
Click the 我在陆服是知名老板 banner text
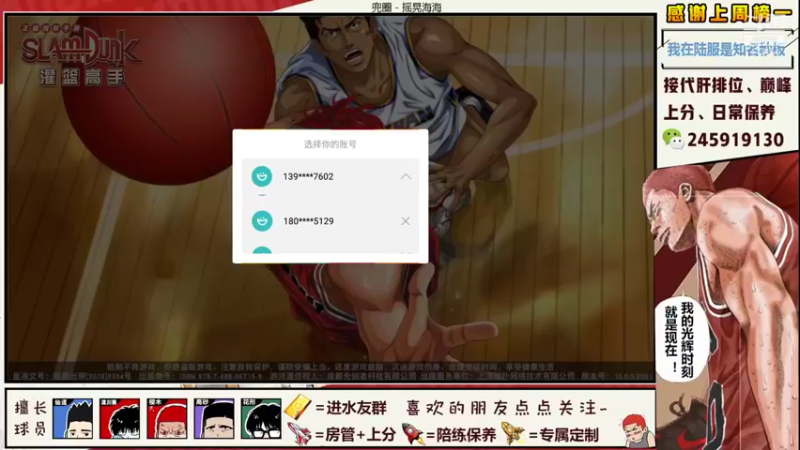pos(726,49)
